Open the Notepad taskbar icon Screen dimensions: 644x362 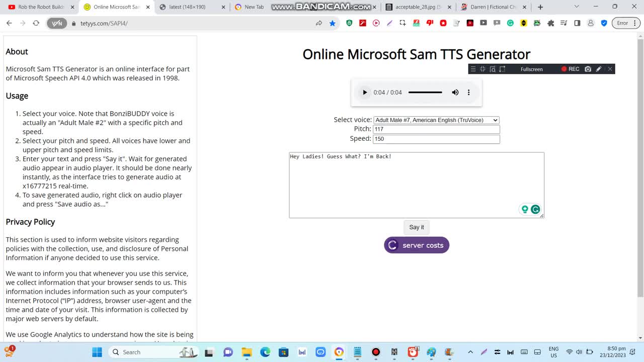[357, 352]
